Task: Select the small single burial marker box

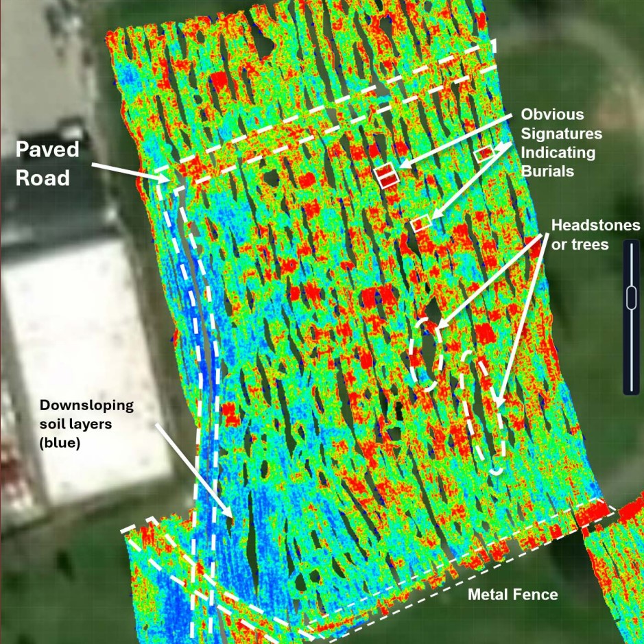Action: 421,223
